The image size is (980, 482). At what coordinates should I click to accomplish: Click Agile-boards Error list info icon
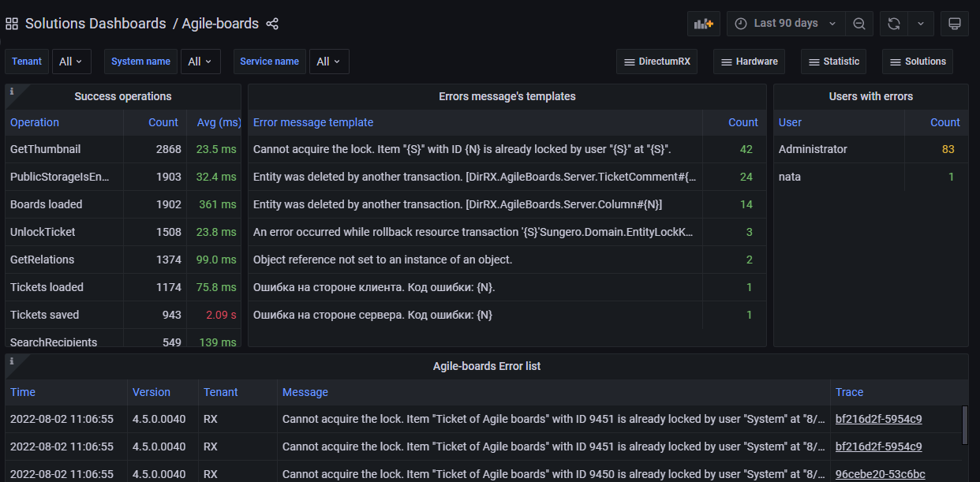[x=12, y=361]
